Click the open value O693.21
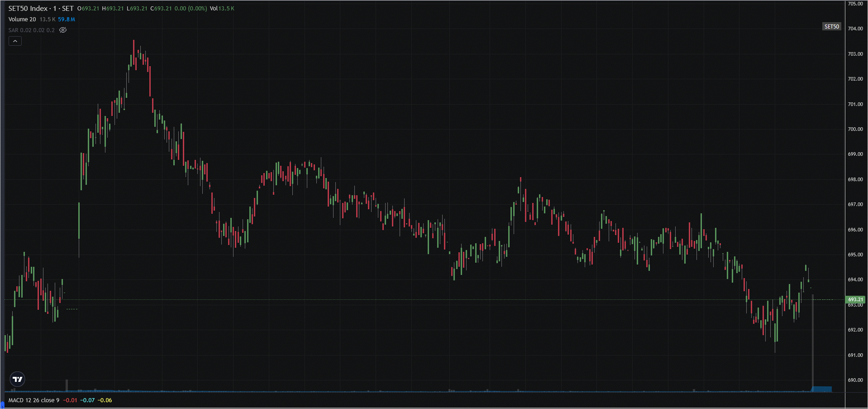The image size is (868, 409). (x=88, y=9)
